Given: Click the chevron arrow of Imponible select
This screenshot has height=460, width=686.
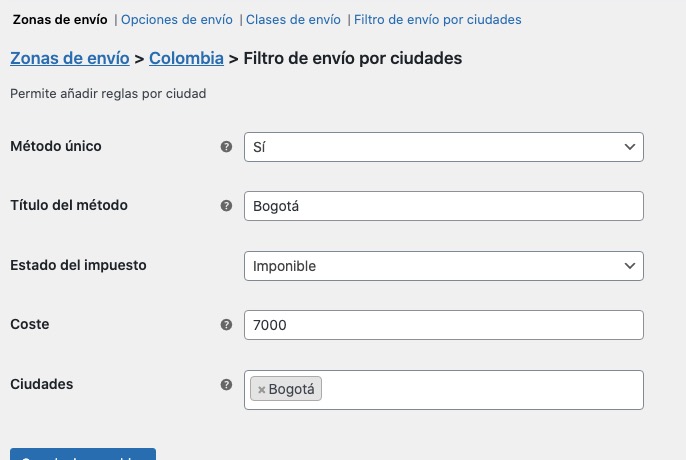Looking at the screenshot, I should click(630, 266).
